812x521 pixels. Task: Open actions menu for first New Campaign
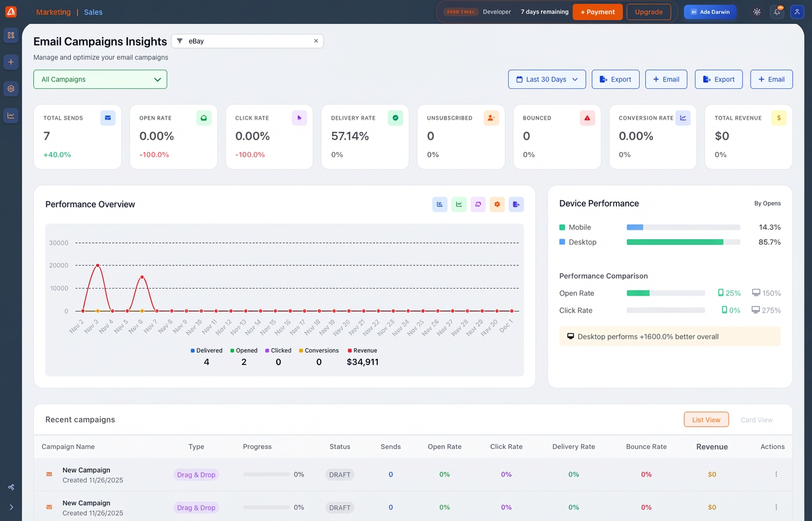[776, 475]
